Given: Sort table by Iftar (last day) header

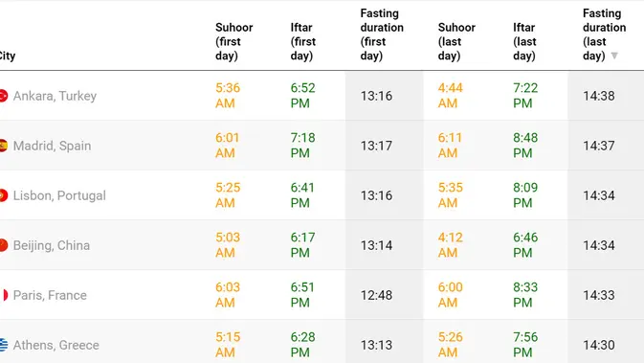Looking at the screenshot, I should [x=524, y=41].
